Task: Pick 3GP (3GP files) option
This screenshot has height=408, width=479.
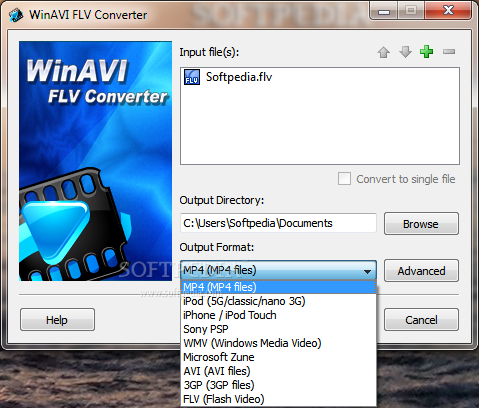Action: [278, 385]
